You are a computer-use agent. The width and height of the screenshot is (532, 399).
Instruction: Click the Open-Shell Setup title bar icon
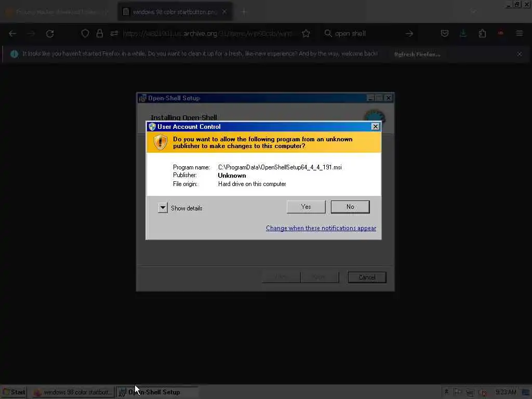142,98
